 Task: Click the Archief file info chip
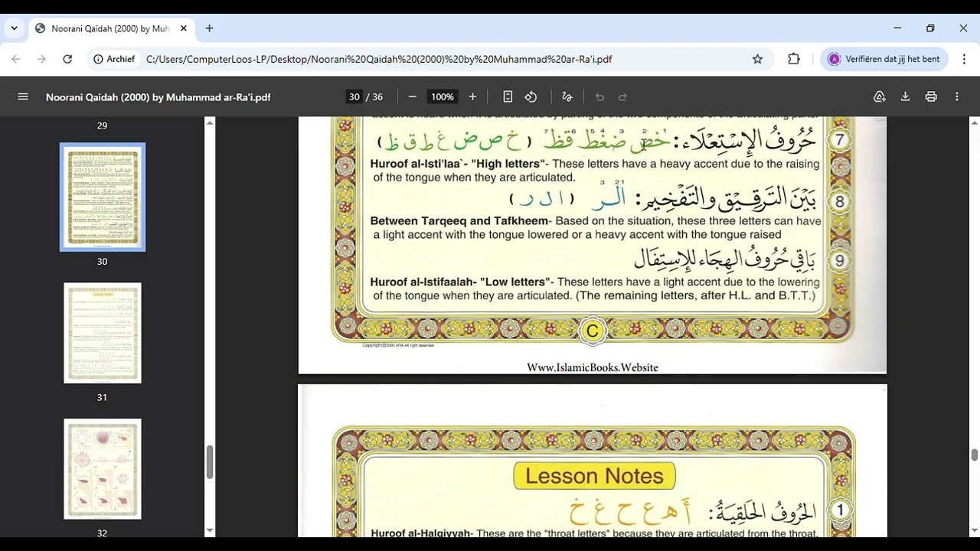[x=114, y=59]
